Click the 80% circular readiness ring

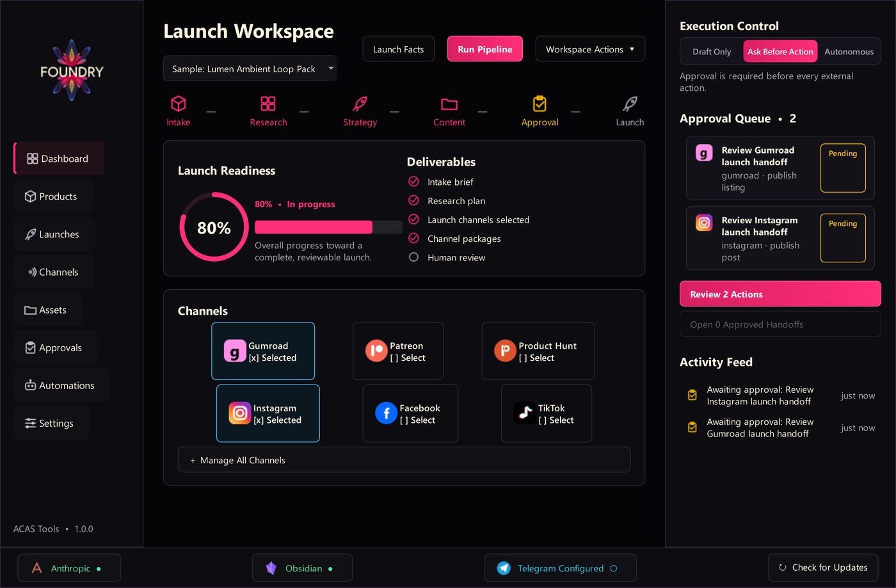pos(214,227)
